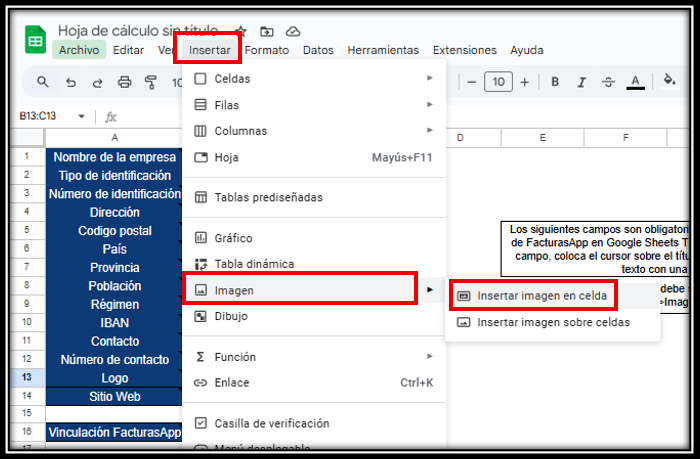Screen dimensions: 700x459
Task: Click the print icon in toolbar
Action: (x=124, y=82)
